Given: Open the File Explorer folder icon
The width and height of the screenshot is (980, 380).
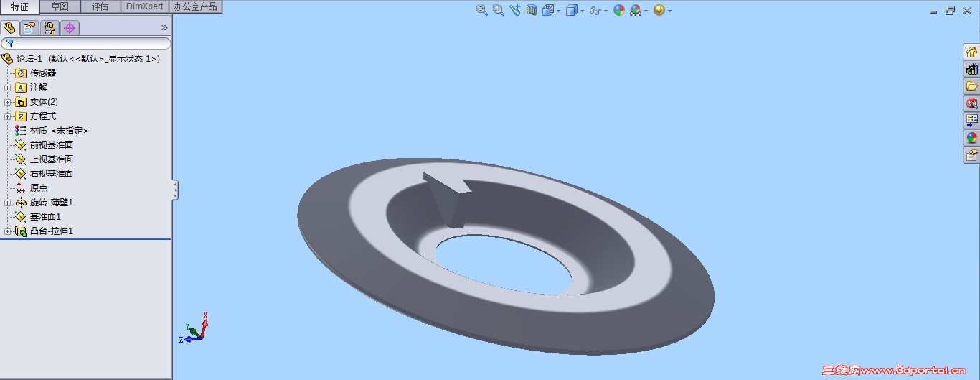Looking at the screenshot, I should click(x=971, y=86).
